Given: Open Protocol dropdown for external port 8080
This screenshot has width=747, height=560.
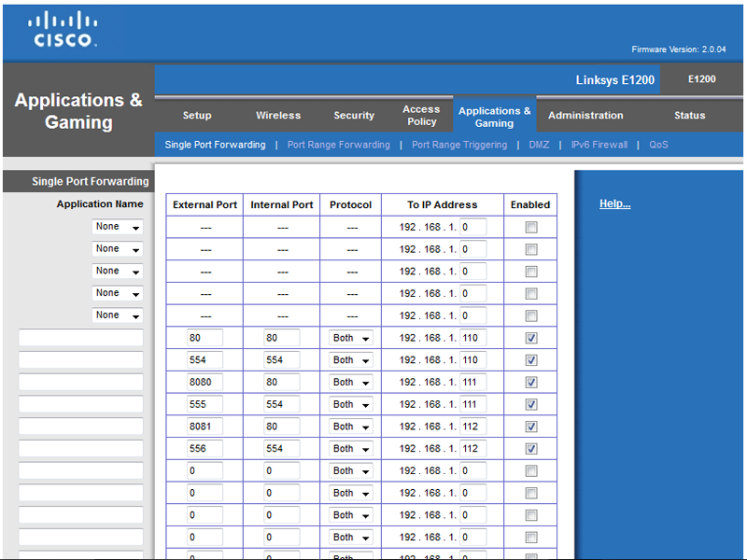Looking at the screenshot, I should coord(351,383).
